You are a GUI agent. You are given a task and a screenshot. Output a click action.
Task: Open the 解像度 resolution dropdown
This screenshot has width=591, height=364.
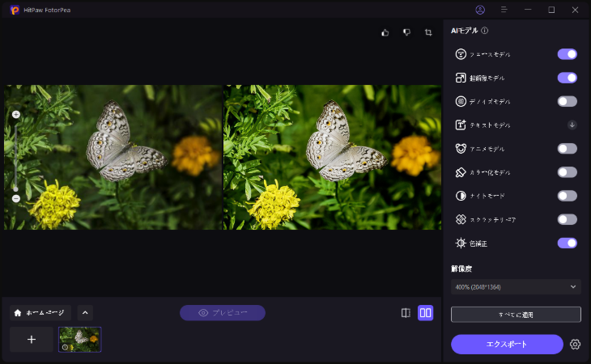click(x=516, y=287)
